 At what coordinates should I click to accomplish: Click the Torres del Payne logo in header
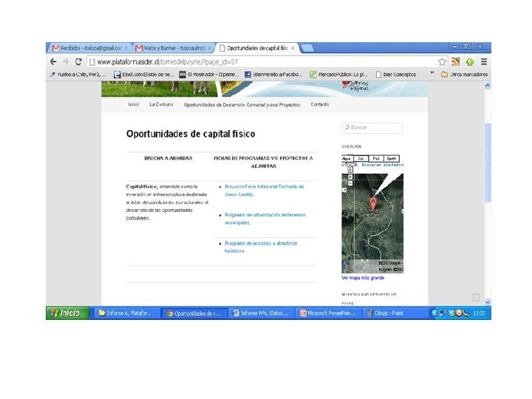(355, 86)
